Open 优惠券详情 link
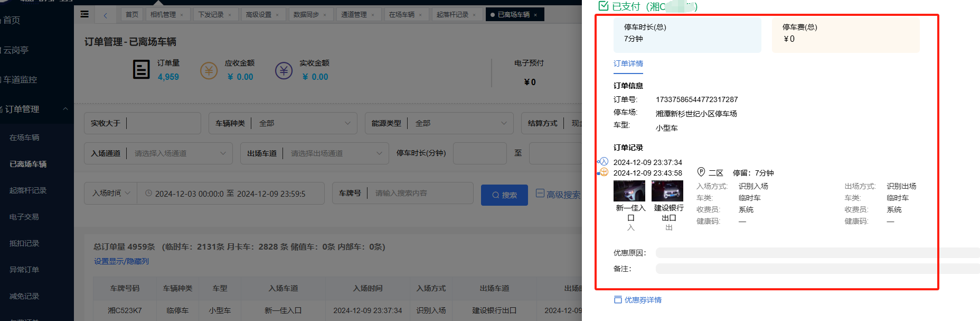980x321 pixels. (x=638, y=300)
